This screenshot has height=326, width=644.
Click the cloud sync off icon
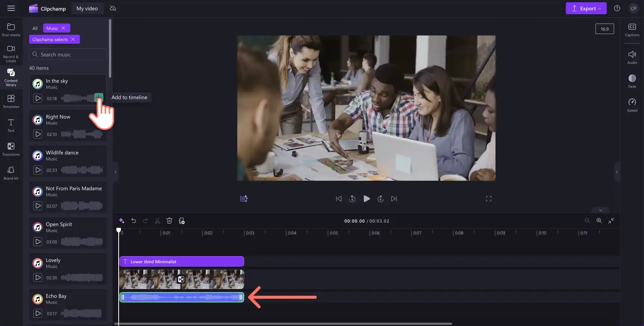(x=113, y=8)
